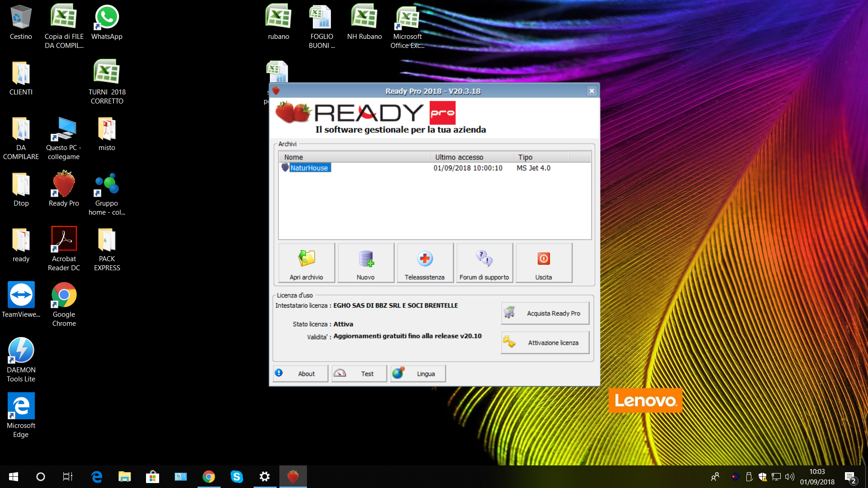868x488 pixels.
Task: Open Teleassistenza remote support
Action: 425,263
